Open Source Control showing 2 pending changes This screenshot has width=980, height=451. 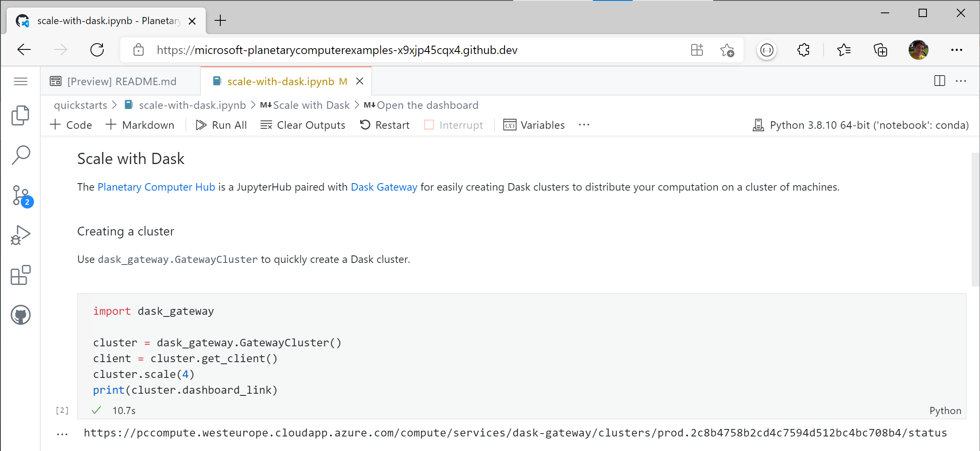tap(20, 195)
